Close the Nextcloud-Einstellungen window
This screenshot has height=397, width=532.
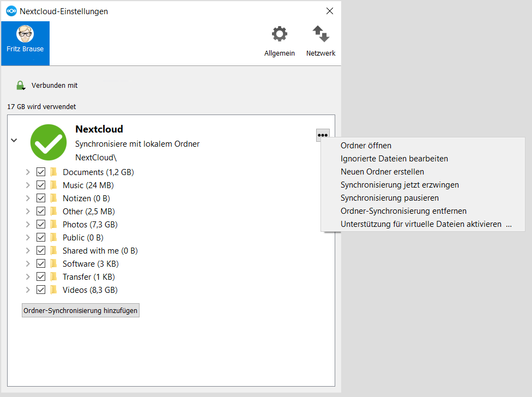tap(329, 11)
